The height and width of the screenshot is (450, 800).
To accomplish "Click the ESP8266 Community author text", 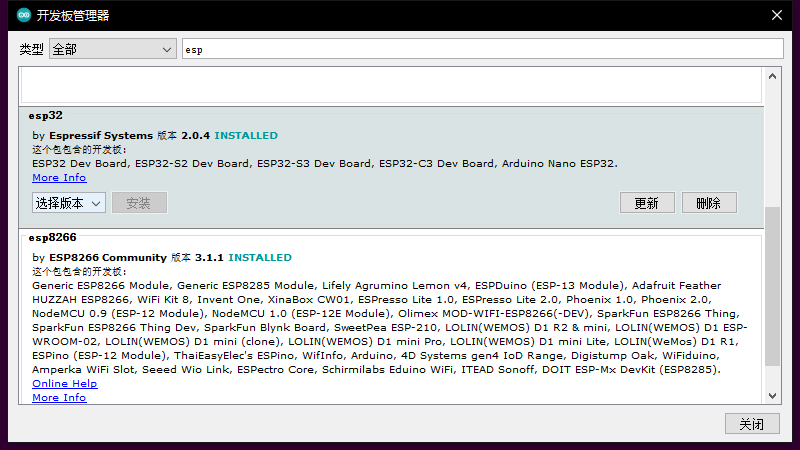I will [x=108, y=258].
